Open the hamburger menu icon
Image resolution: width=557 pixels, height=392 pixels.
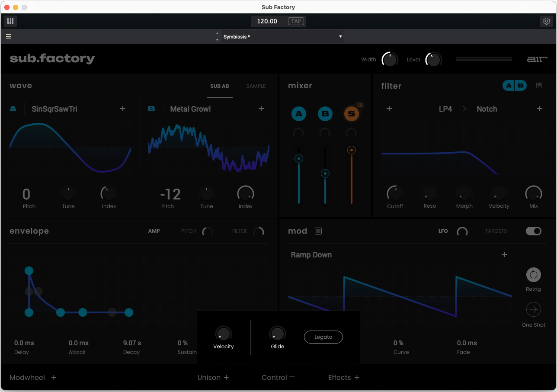[8, 37]
